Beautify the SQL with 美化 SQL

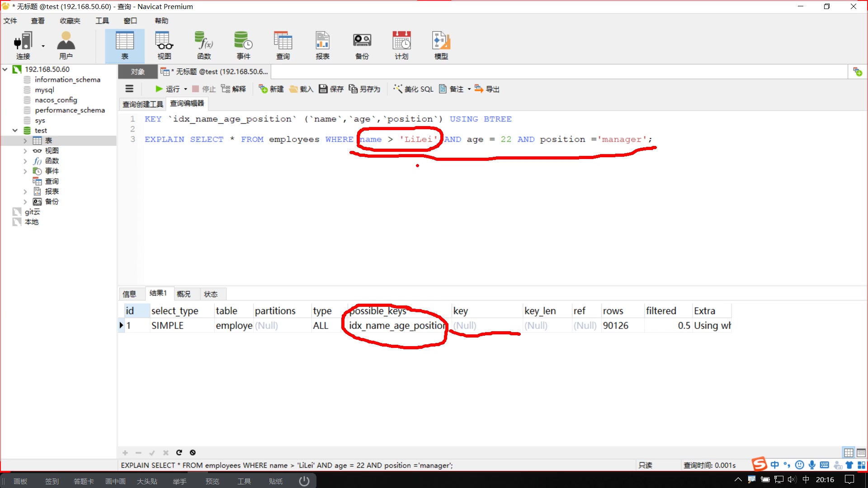(413, 89)
